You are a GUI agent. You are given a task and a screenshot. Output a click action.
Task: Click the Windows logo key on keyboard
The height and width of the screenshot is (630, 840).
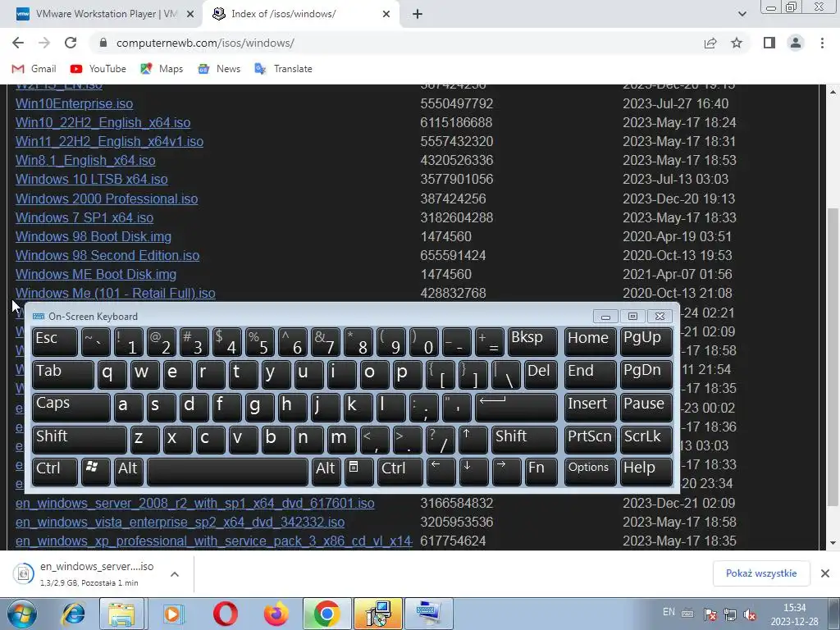tap(95, 472)
